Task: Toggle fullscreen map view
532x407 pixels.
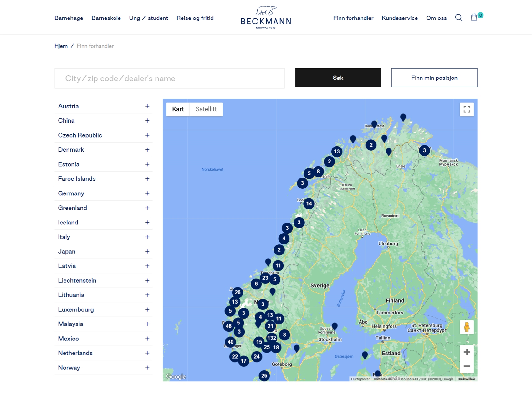Action: (x=467, y=109)
